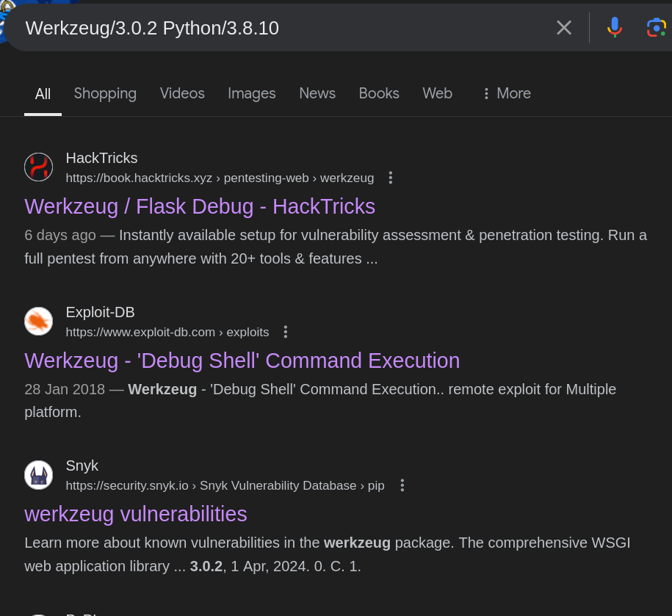Viewport: 672px width, 616px height.
Task: Click the HackTricks site favicon
Action: pyautogui.click(x=38, y=167)
